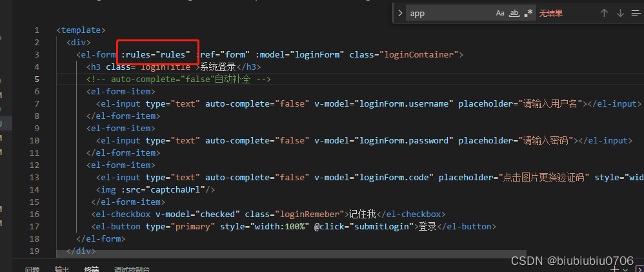The width and height of the screenshot is (644, 272).
Task: Switch to the 输出 (Output) tab
Action: tap(62, 269)
